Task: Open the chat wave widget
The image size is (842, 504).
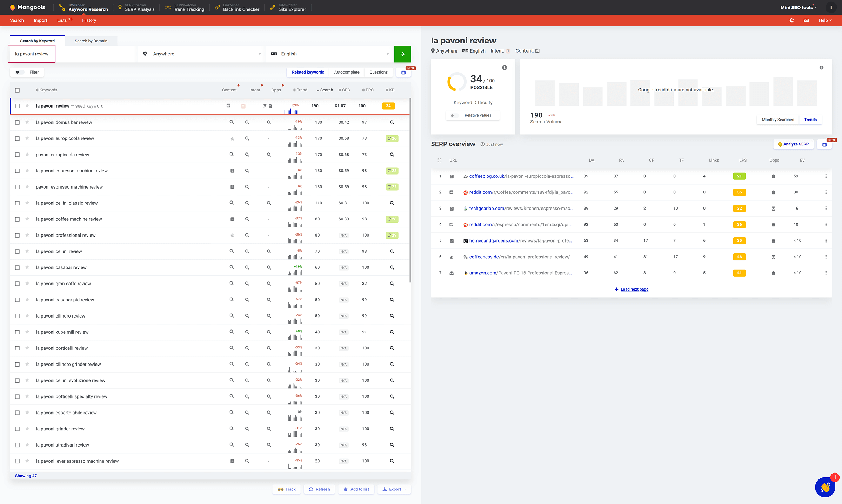Action: tap(825, 487)
